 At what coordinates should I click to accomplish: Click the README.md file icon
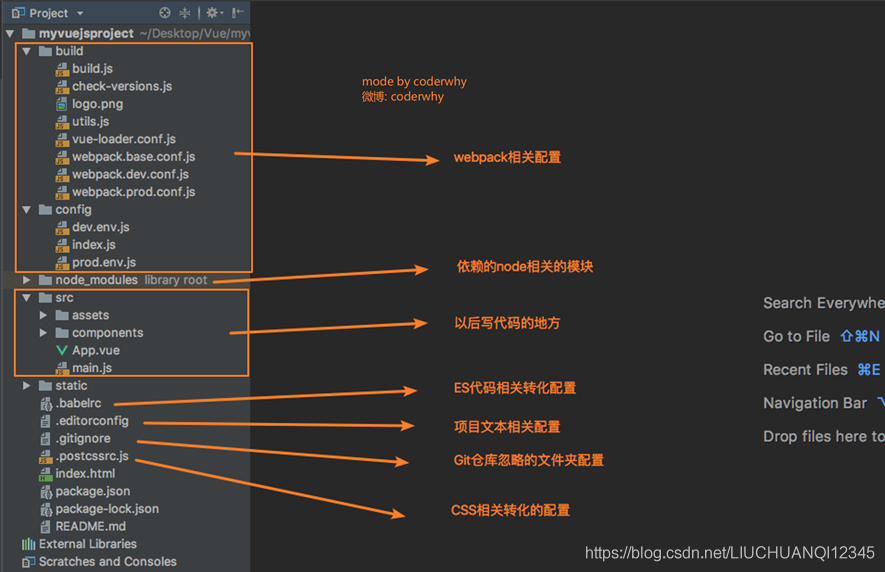pos(46,527)
